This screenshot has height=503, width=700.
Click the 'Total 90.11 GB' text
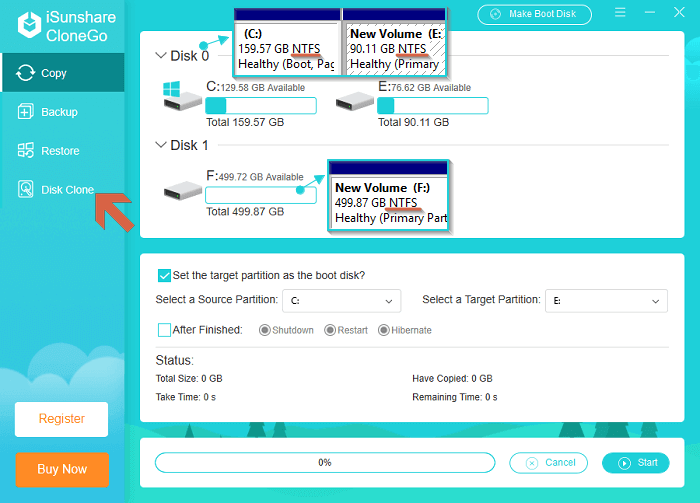[413, 122]
